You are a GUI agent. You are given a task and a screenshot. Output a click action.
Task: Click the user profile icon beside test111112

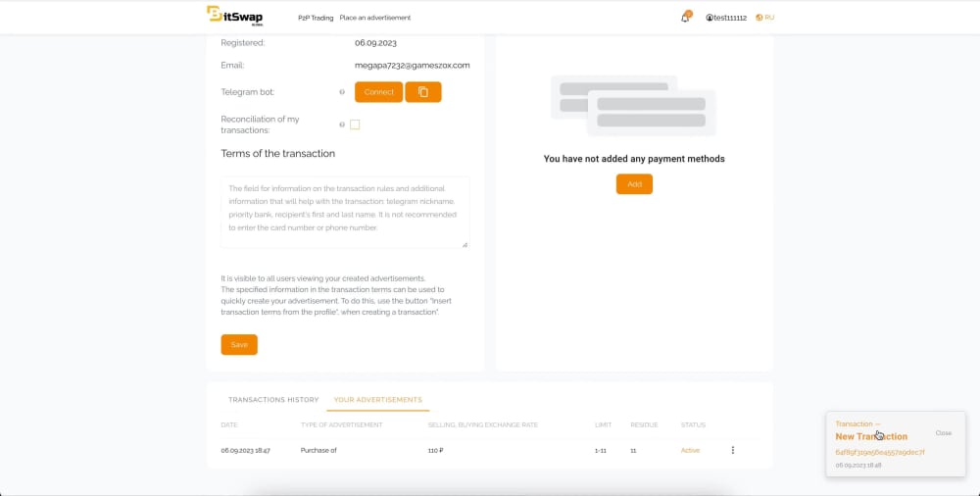(710, 18)
